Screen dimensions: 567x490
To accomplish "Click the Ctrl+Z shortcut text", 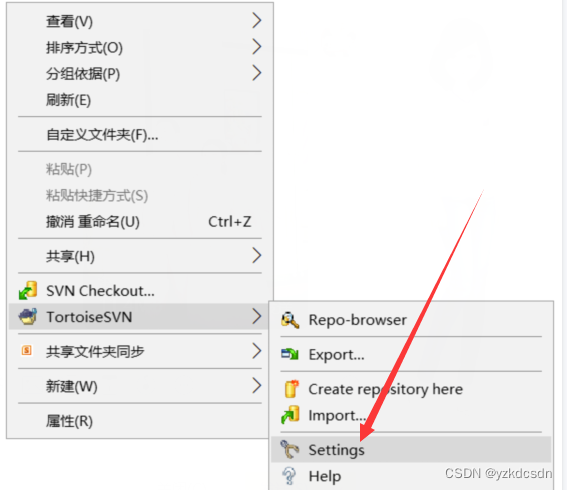I will pos(230,221).
